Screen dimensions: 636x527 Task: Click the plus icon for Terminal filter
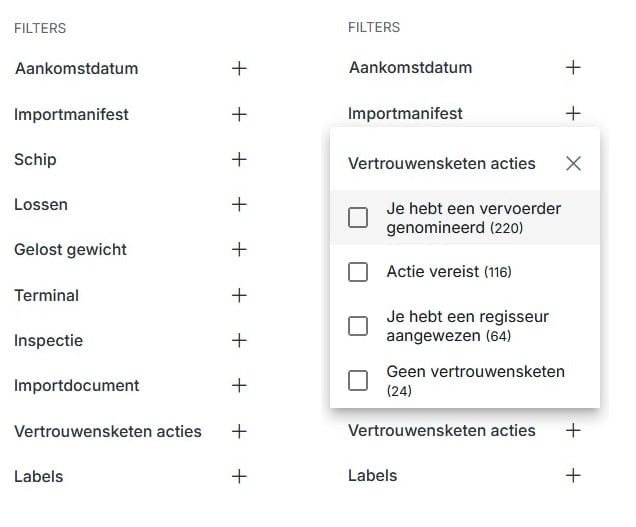click(x=239, y=295)
